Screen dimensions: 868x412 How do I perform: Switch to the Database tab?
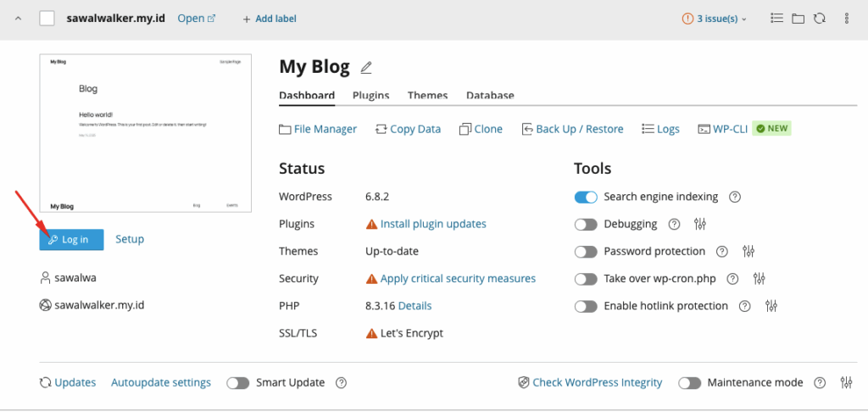click(490, 95)
